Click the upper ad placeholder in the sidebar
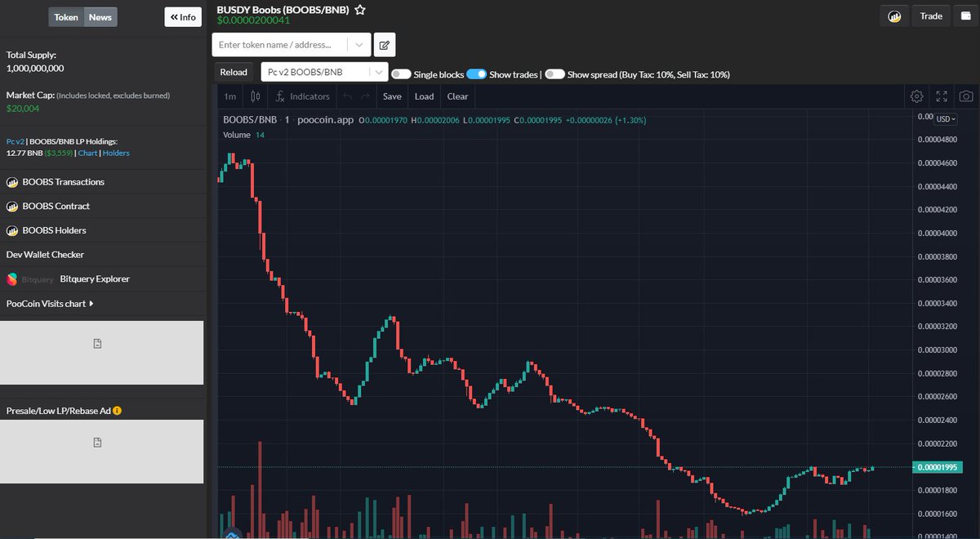 tap(101, 352)
